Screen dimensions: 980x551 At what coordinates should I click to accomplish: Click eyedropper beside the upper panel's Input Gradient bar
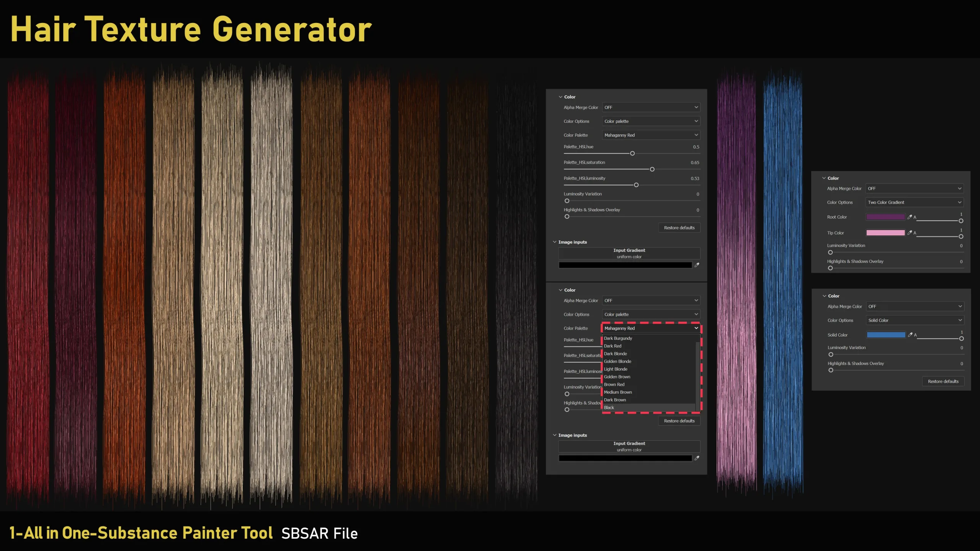coord(697,265)
